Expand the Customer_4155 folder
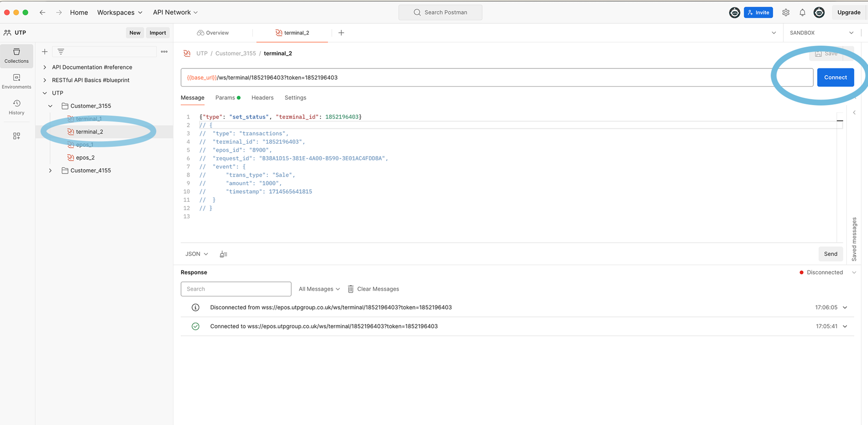 pyautogui.click(x=50, y=171)
